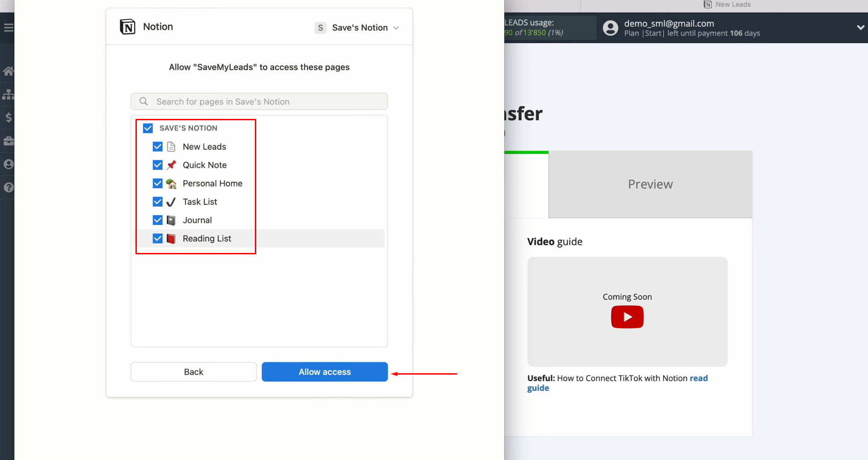Open Save's Notion workspace dropdown
The width and height of the screenshot is (868, 460).
point(357,28)
